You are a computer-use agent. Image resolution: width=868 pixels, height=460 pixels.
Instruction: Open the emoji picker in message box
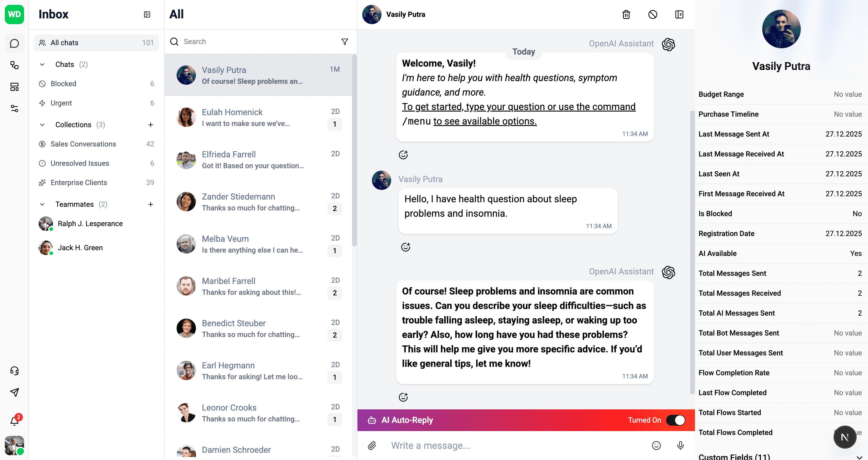click(x=656, y=446)
